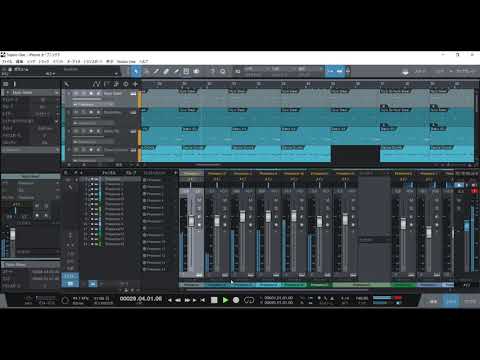The width and height of the screenshot is (480, 360).
Task: Mute the first track with M button
Action: (x=76, y=93)
